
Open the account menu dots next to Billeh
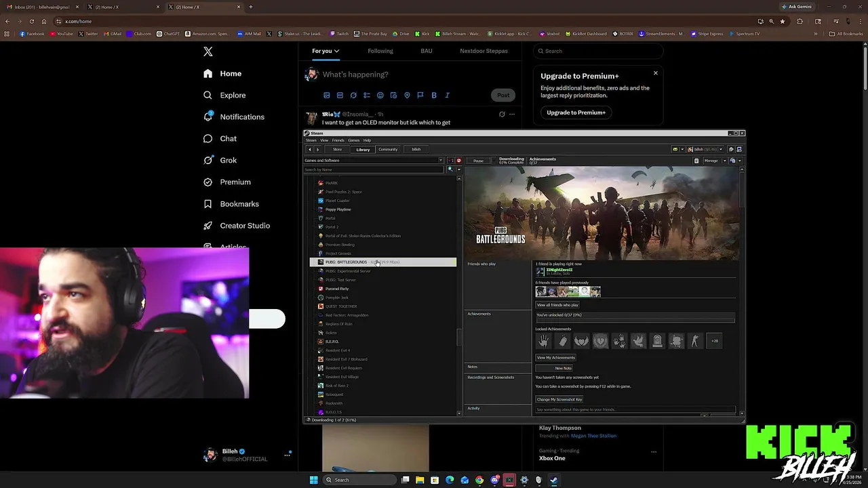pyautogui.click(x=287, y=455)
